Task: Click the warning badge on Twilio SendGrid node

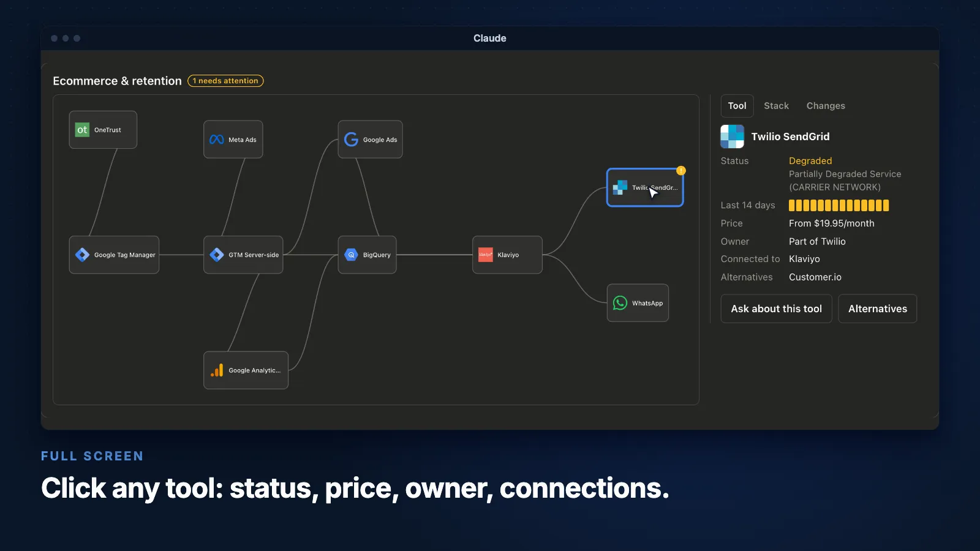Action: (x=681, y=171)
